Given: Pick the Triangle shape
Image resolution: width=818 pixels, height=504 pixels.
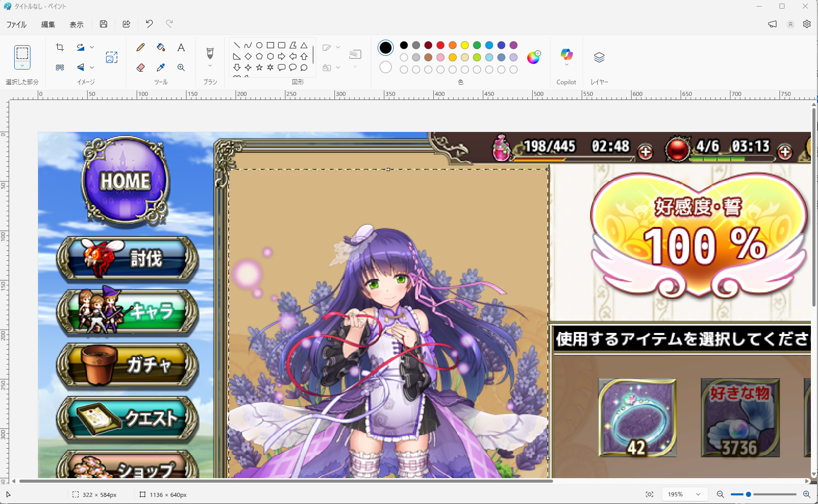Looking at the screenshot, I should pyautogui.click(x=304, y=45).
